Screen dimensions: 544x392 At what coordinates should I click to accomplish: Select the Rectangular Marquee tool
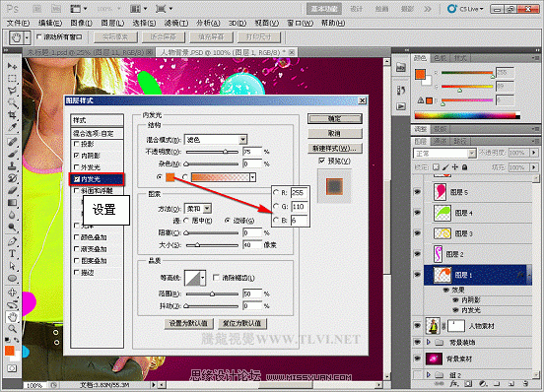tap(13, 78)
